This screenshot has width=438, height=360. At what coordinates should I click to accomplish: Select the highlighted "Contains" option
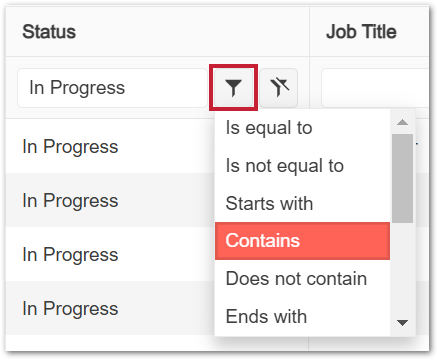coord(302,241)
